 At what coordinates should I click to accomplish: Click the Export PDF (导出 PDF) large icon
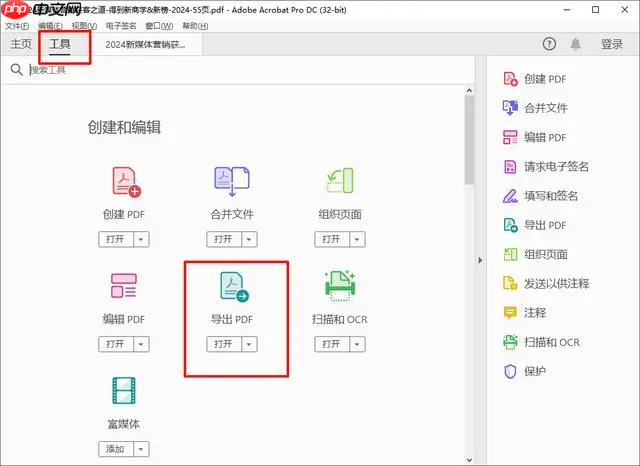pyautogui.click(x=234, y=287)
